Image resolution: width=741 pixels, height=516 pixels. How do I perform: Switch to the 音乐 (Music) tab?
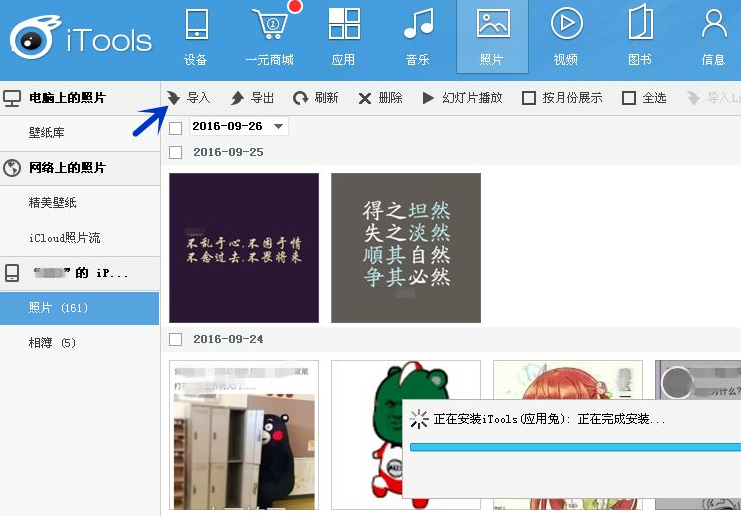click(x=418, y=37)
